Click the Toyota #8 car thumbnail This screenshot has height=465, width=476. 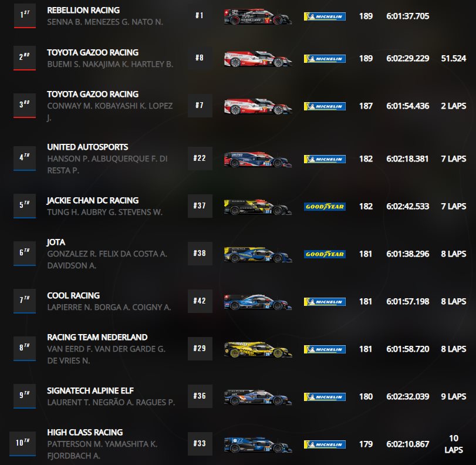point(258,59)
